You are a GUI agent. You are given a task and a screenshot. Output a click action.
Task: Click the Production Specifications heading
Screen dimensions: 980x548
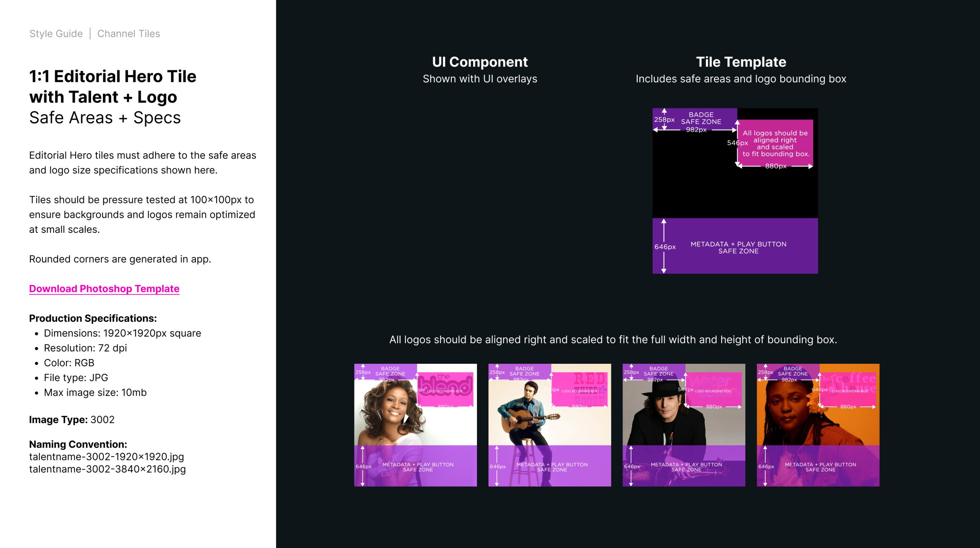point(93,318)
